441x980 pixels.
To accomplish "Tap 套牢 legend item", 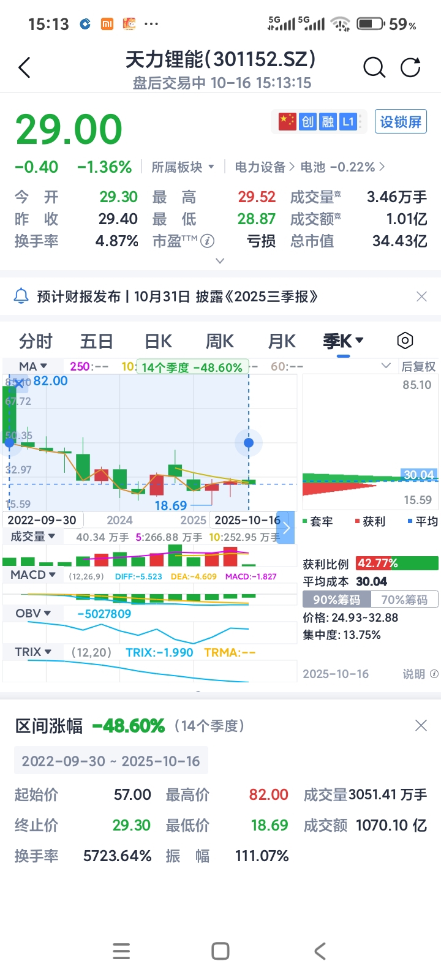I will [x=318, y=521].
